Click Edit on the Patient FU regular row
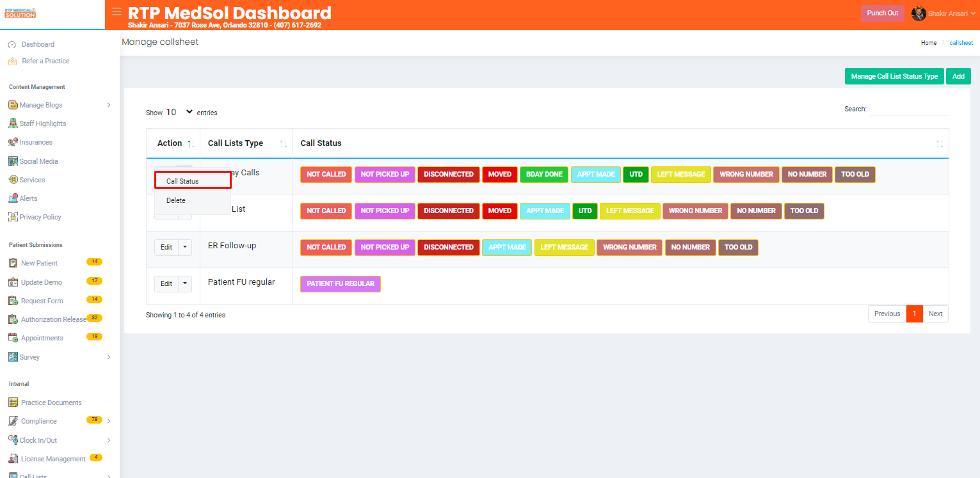 point(166,283)
